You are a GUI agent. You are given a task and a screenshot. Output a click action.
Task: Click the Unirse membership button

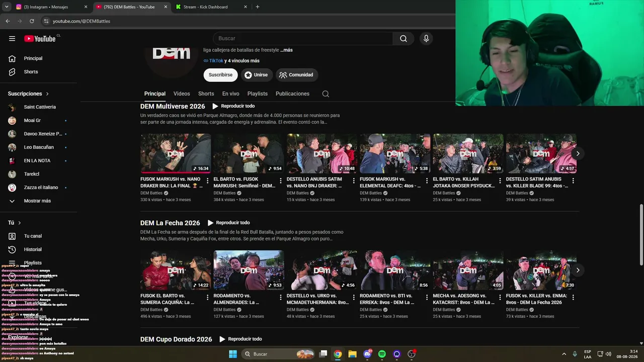tap(256, 75)
